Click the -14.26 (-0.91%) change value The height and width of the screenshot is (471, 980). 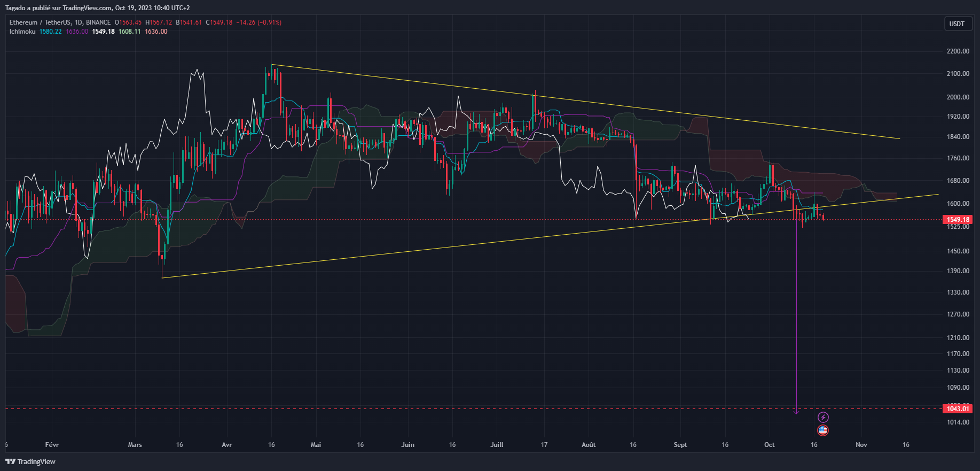(258, 22)
